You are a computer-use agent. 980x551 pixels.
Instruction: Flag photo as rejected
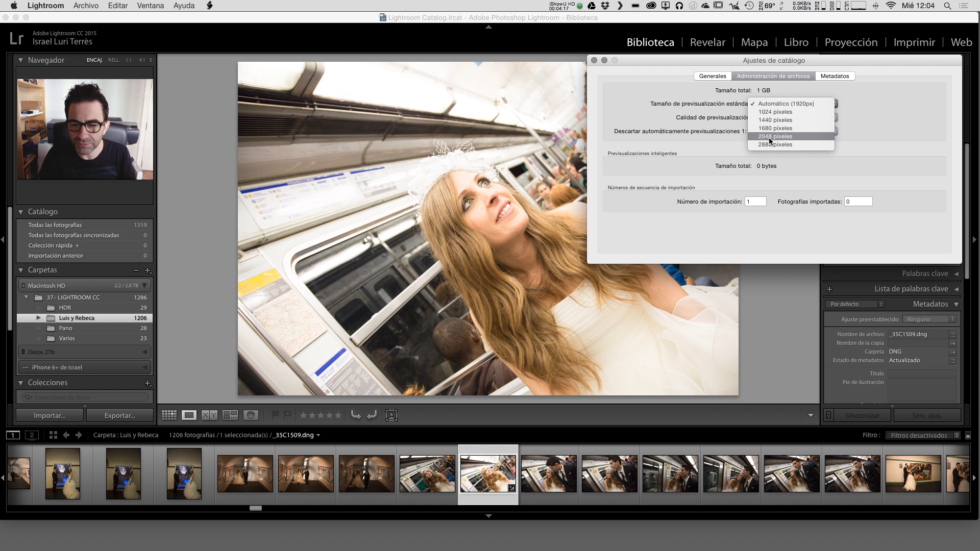click(x=287, y=415)
